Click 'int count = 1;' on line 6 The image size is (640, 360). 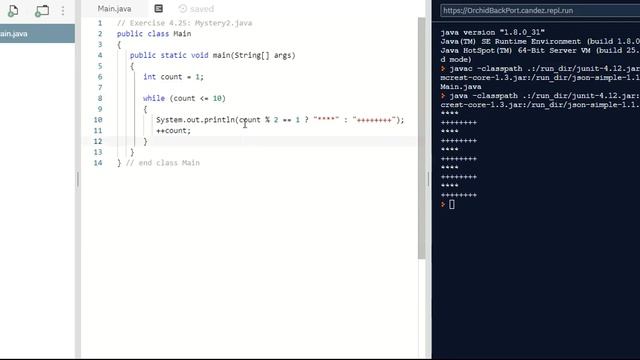click(173, 77)
